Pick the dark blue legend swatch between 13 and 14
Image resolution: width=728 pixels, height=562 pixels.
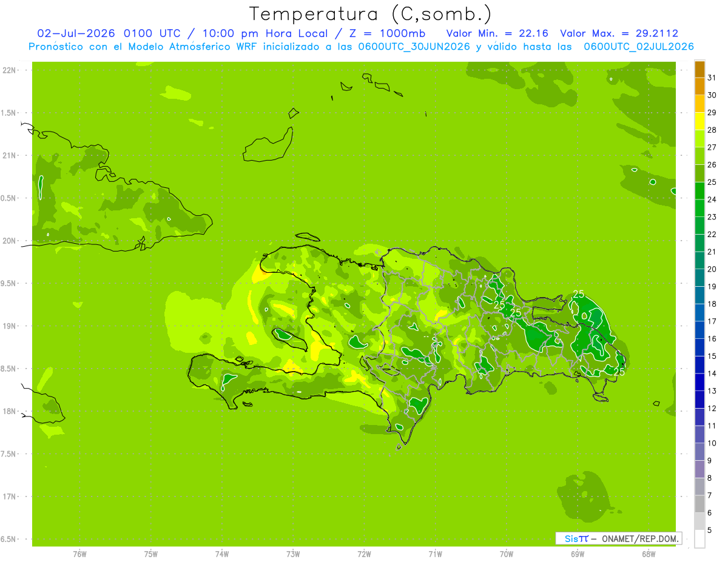(699, 382)
